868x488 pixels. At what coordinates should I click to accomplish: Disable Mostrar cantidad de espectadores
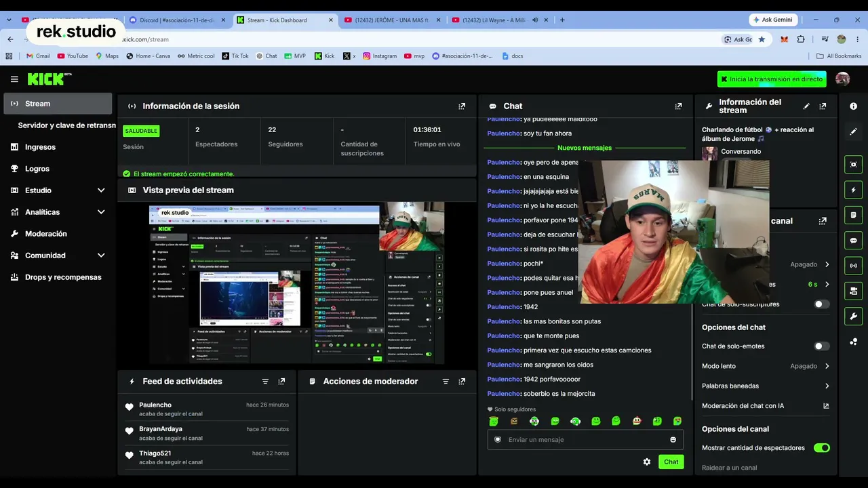tap(822, 448)
